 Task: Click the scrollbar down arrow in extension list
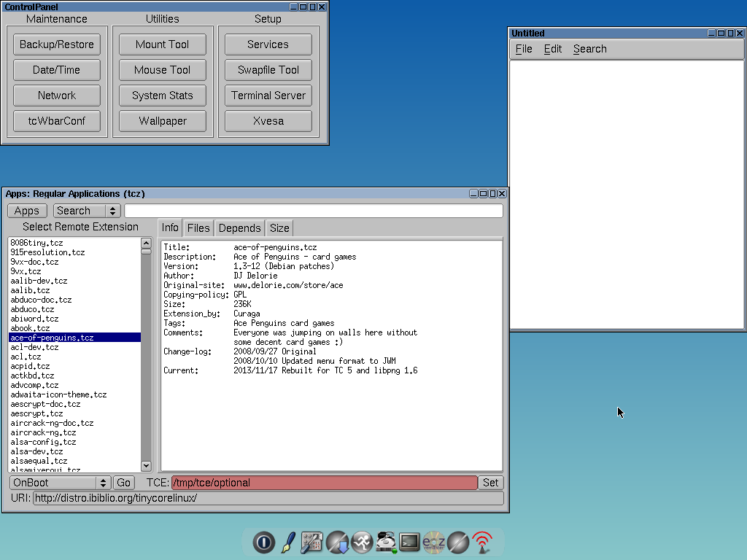tap(146, 466)
